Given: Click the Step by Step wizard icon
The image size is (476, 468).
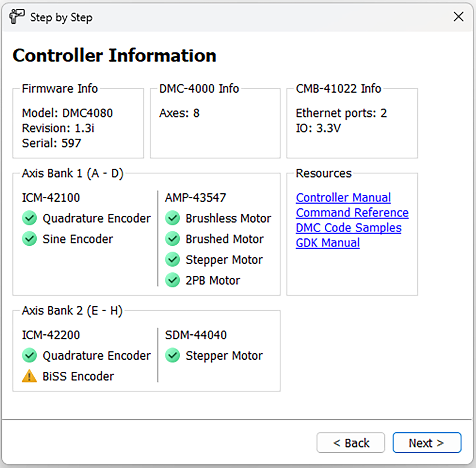Looking at the screenshot, I should click(x=17, y=16).
